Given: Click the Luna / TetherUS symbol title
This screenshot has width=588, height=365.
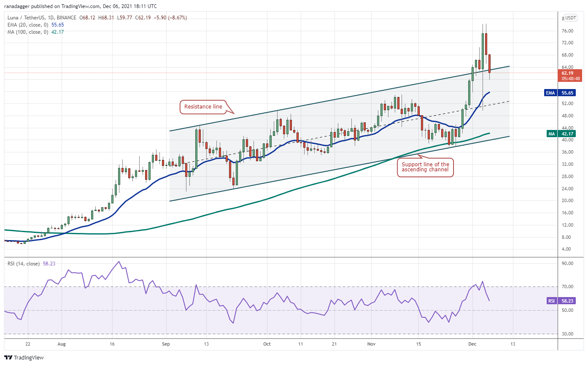Looking at the screenshot, I should pos(28,18).
